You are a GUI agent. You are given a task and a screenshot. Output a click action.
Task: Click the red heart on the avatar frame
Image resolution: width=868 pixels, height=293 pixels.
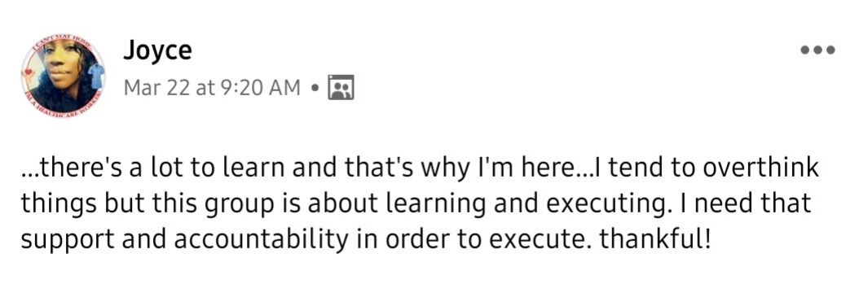29,72
